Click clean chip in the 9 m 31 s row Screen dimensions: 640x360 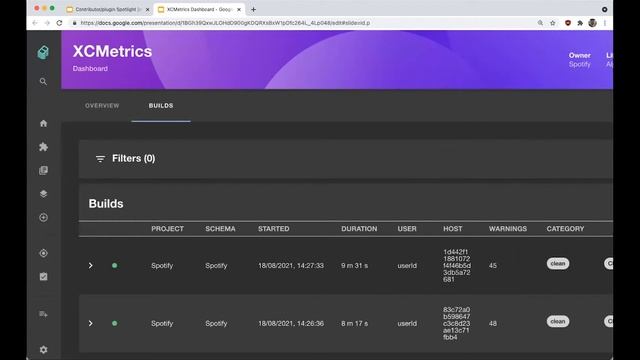tap(558, 264)
